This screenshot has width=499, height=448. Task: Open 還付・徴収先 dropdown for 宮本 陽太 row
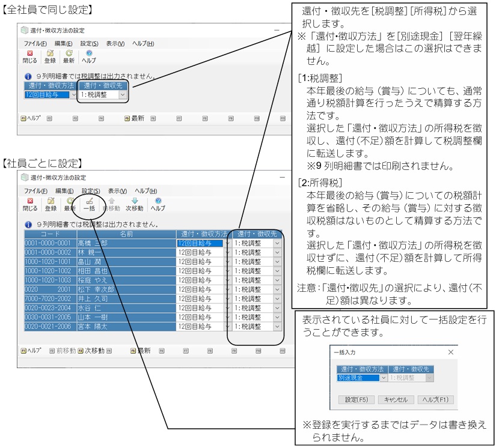[277, 327]
